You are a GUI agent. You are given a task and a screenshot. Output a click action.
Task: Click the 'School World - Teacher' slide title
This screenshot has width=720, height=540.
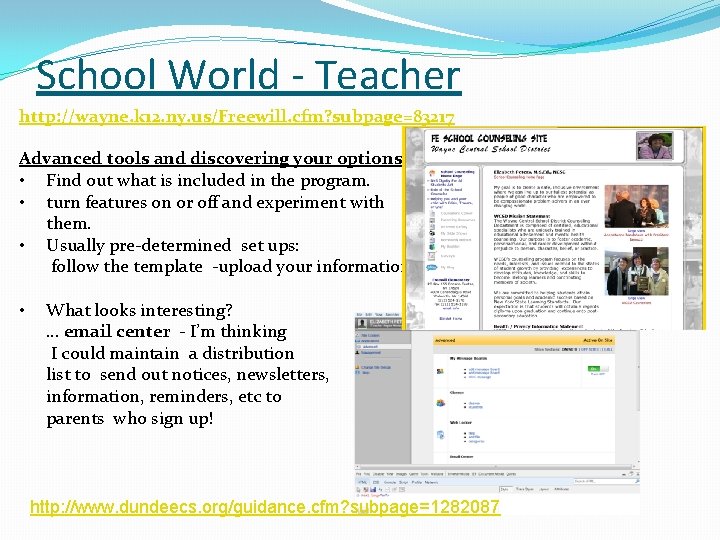pos(248,75)
